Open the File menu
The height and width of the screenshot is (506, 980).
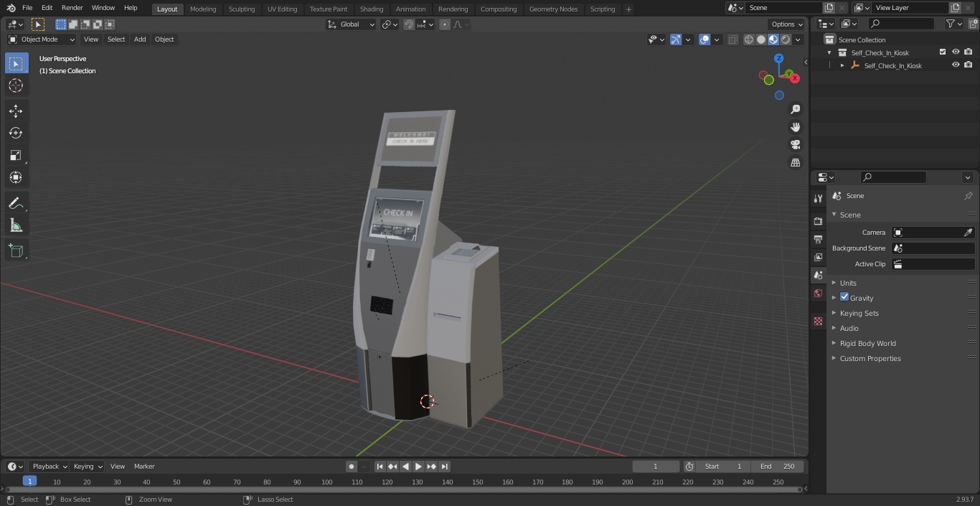pyautogui.click(x=27, y=8)
